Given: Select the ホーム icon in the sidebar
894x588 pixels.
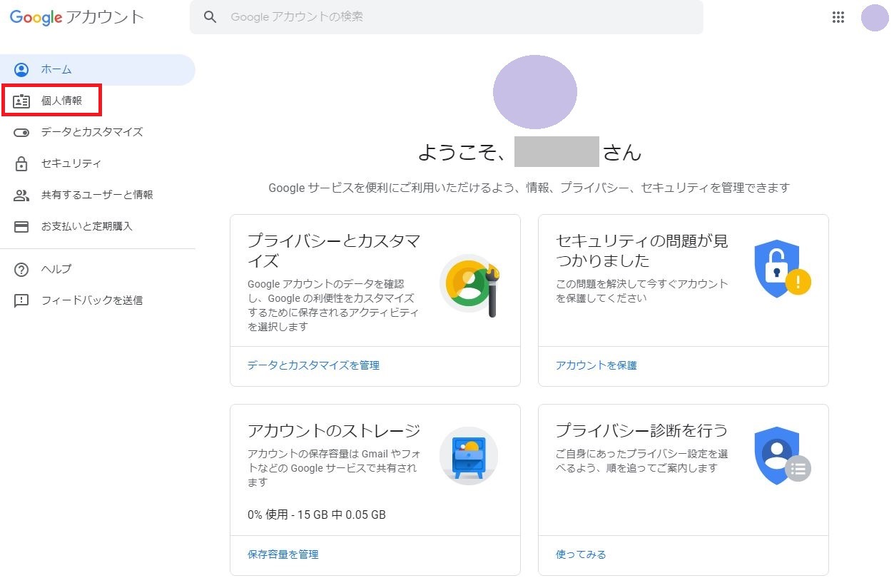Looking at the screenshot, I should [x=21, y=69].
